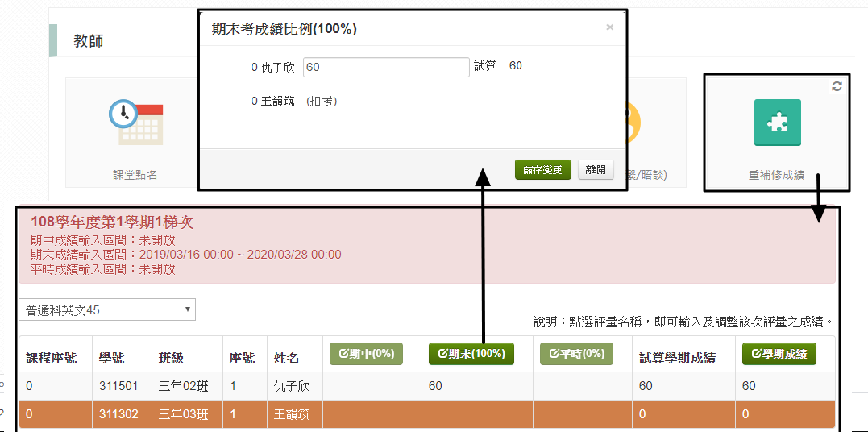
Task: Click the 重補修成績 card label
Action: coord(776,176)
